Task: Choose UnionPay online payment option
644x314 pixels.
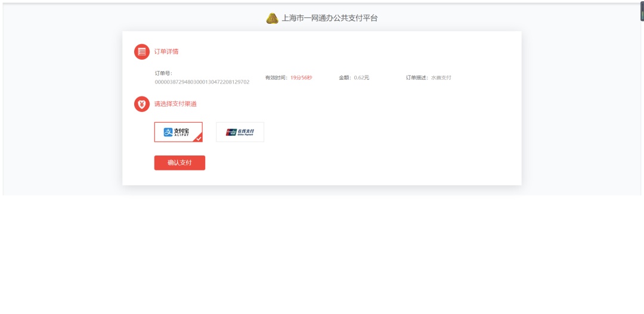Action: pos(240,132)
